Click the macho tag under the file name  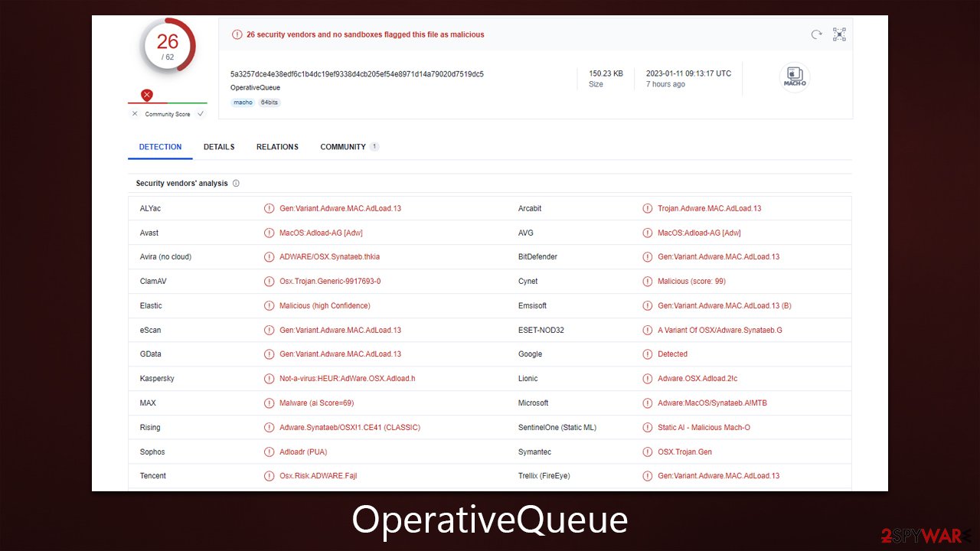243,102
